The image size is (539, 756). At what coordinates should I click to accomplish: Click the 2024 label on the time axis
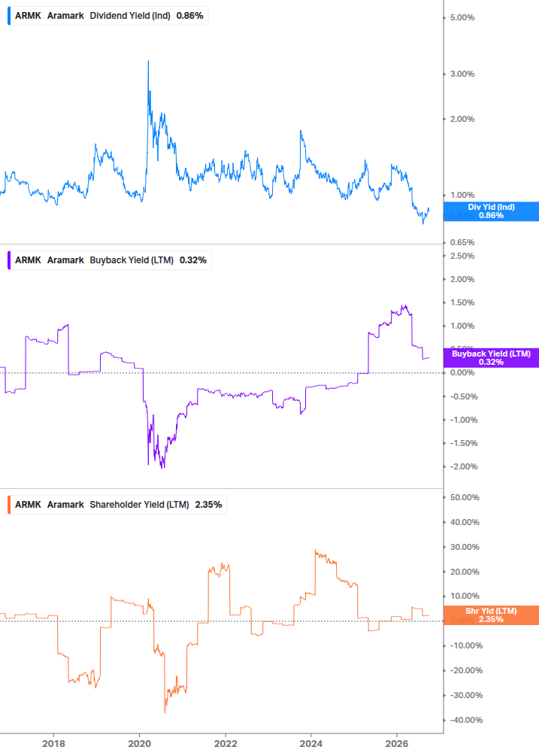coord(310,744)
